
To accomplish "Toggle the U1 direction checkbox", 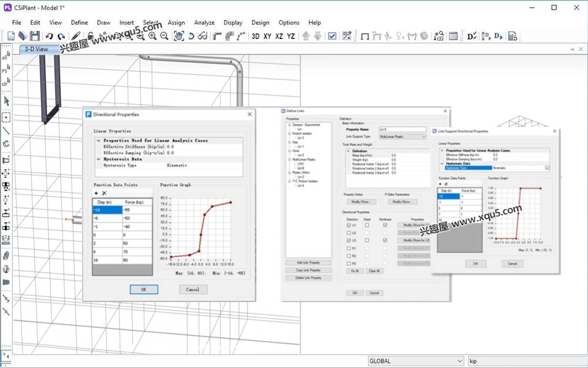I will point(349,225).
